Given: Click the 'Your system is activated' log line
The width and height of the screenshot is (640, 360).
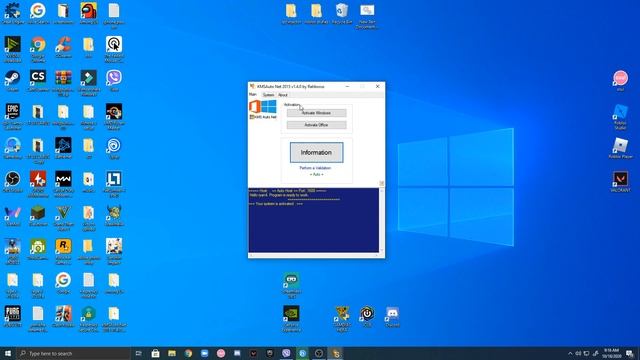Looking at the screenshot, I should tap(276, 204).
